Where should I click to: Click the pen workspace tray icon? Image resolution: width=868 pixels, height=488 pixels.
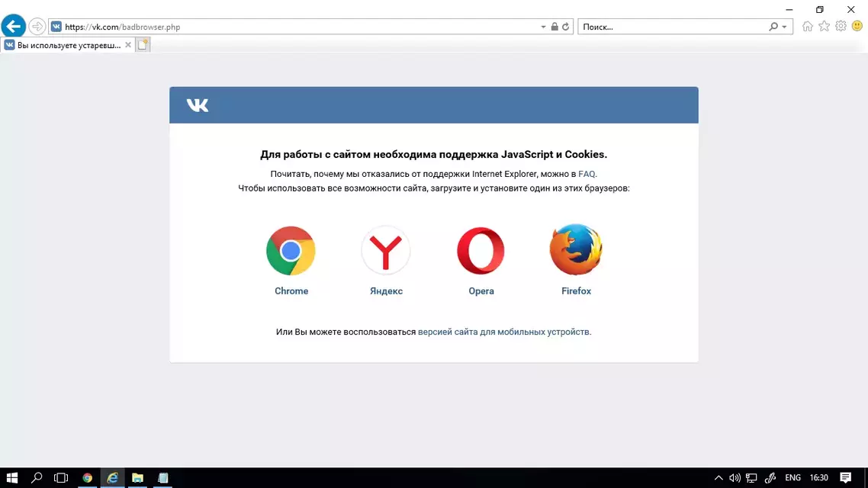(x=770, y=478)
